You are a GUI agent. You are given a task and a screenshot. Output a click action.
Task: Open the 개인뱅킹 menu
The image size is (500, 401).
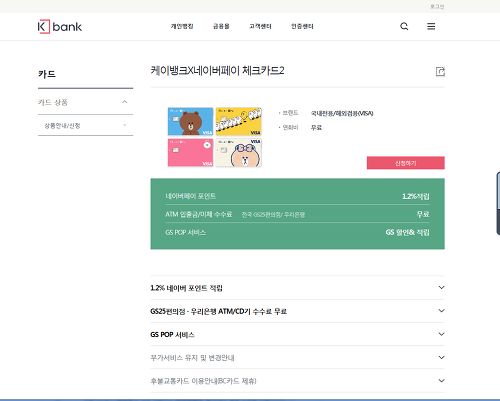point(182,26)
